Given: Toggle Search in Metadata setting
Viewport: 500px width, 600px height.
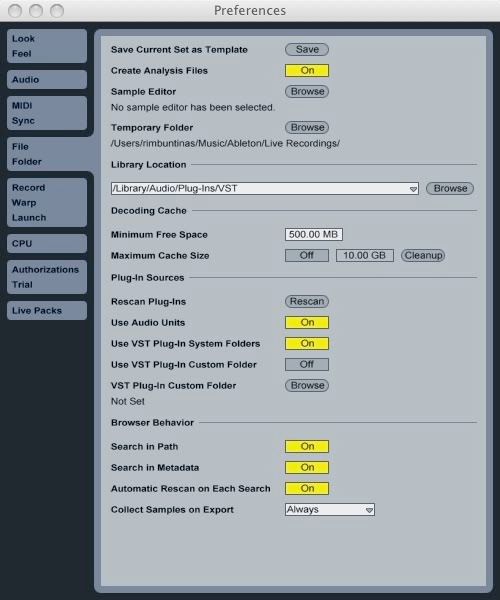Looking at the screenshot, I should click(307, 467).
